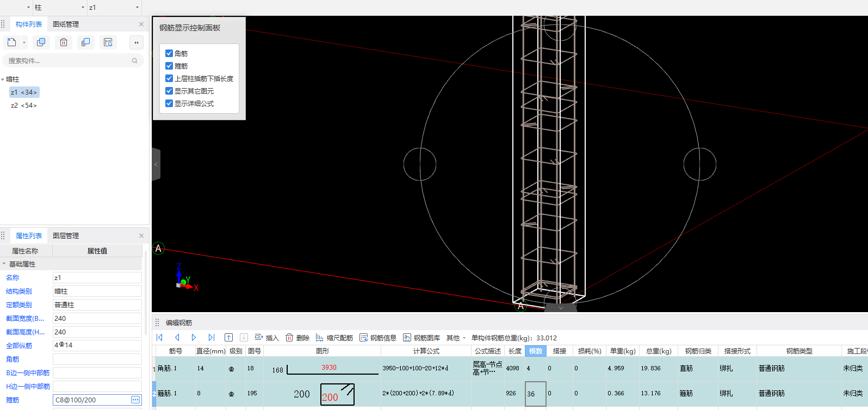868x410 pixels.
Task: Toggle 上层柱插筋下插长度 checkbox
Action: pyautogui.click(x=169, y=78)
